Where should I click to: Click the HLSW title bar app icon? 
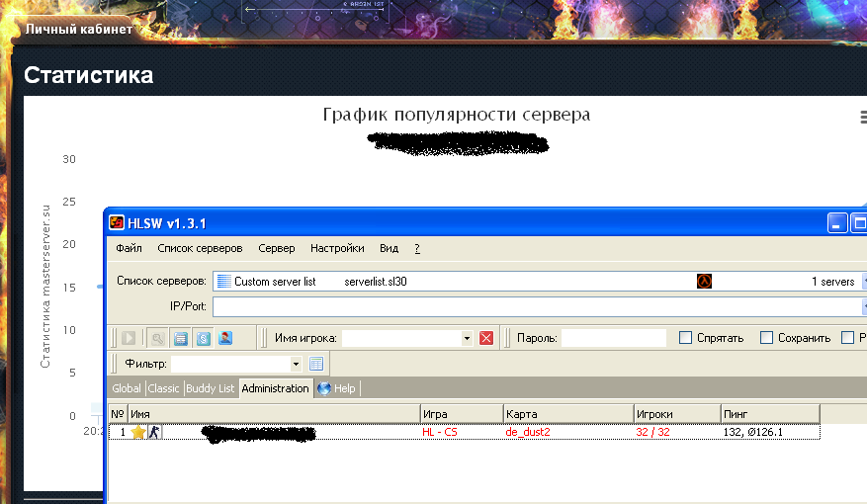[x=117, y=222]
